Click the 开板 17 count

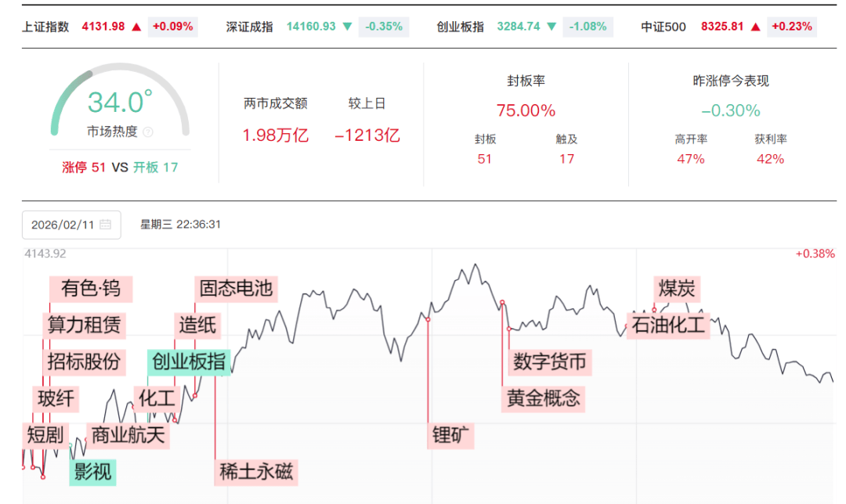coord(155,167)
